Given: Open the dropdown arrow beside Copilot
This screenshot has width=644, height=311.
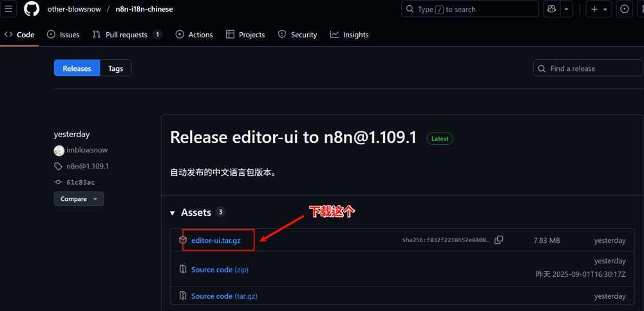Looking at the screenshot, I should click(567, 9).
